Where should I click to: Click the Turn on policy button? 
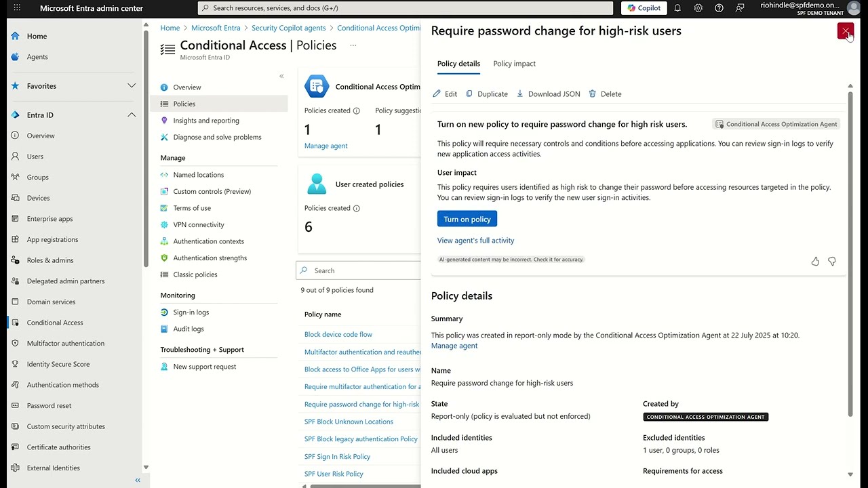coord(467,219)
